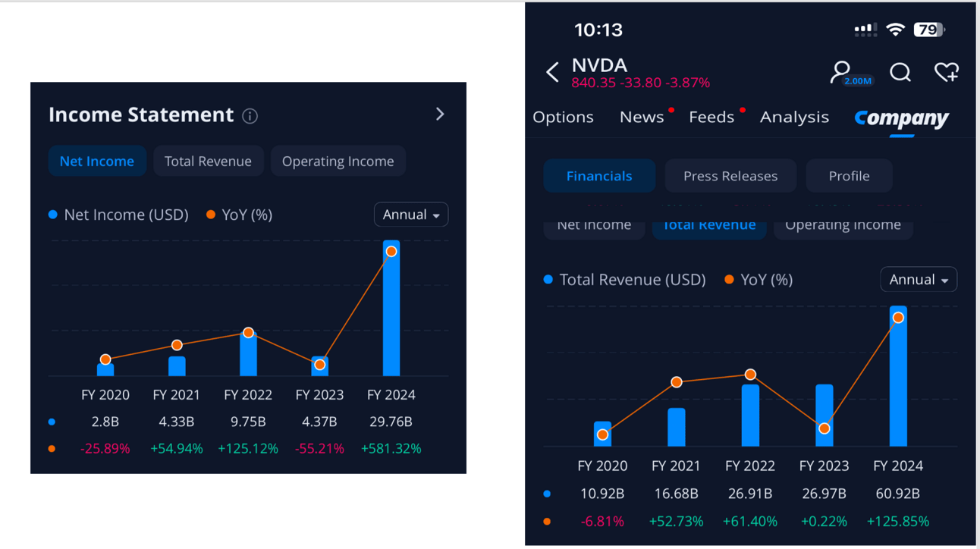This screenshot has width=980, height=549.
Task: Open the News tab
Action: click(x=642, y=117)
